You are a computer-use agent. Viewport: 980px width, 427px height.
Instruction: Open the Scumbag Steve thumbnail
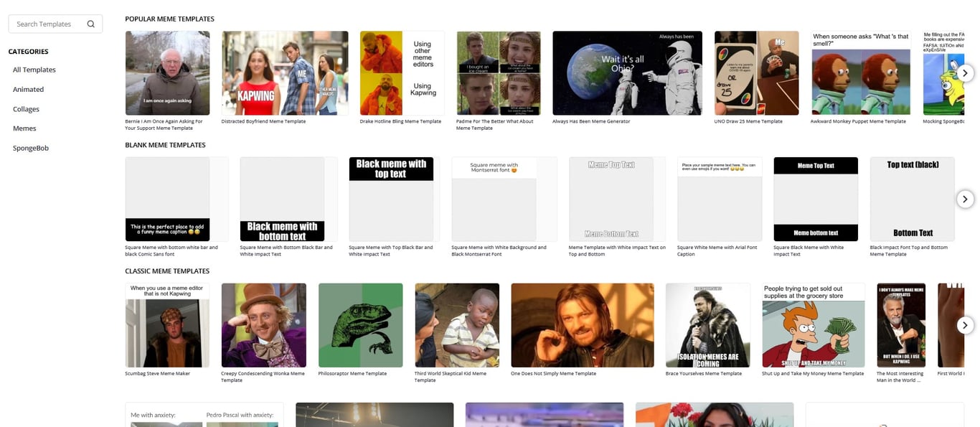168,325
